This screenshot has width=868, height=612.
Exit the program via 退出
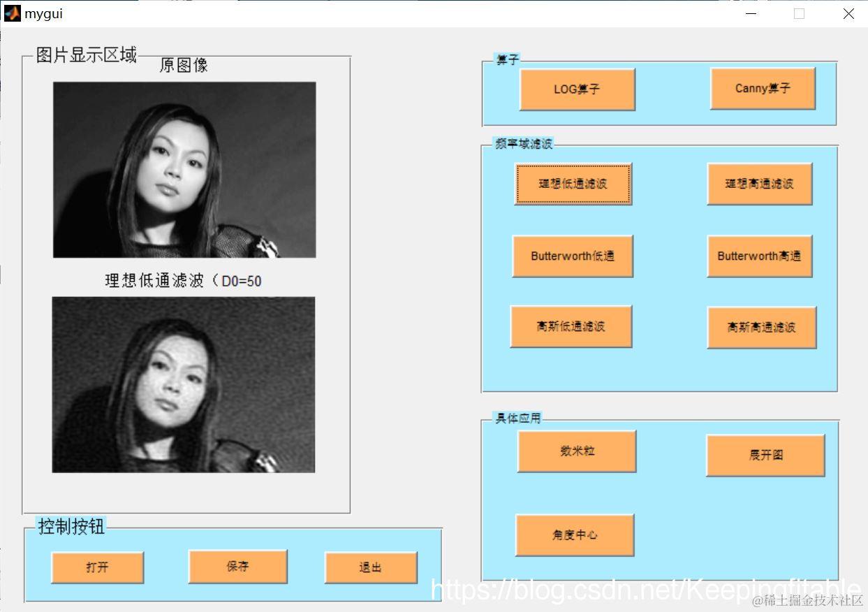[x=369, y=567]
